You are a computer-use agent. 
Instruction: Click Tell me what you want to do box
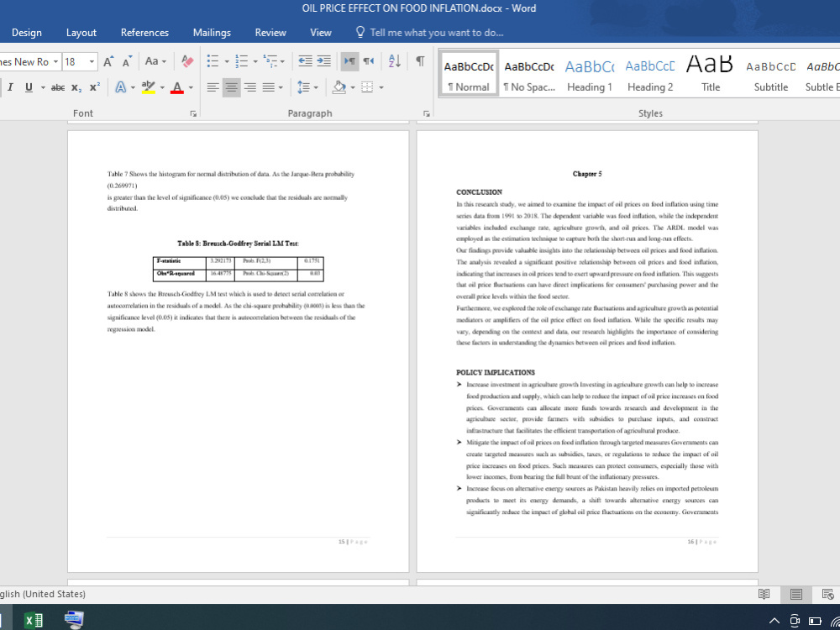pyautogui.click(x=429, y=33)
